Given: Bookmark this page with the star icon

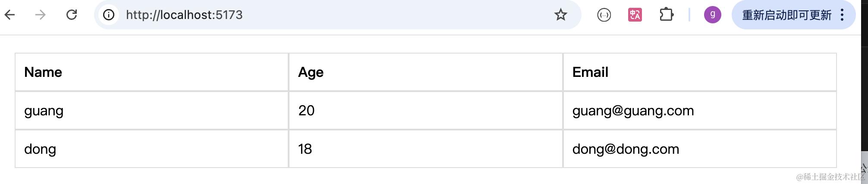Looking at the screenshot, I should (560, 15).
